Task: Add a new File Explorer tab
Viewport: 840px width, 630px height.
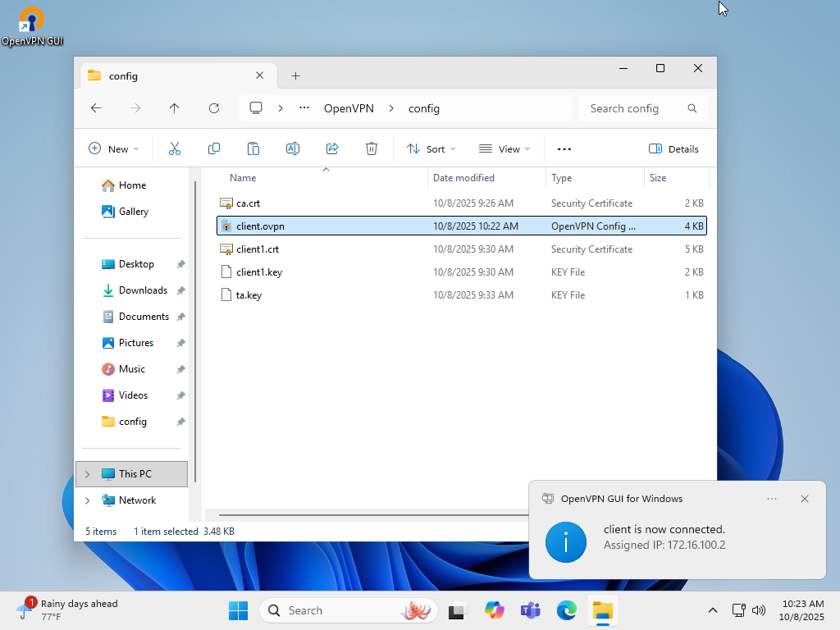Action: point(296,75)
